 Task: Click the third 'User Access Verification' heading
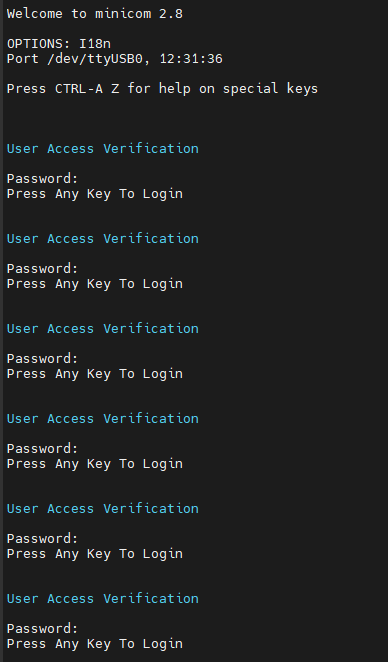tap(103, 328)
